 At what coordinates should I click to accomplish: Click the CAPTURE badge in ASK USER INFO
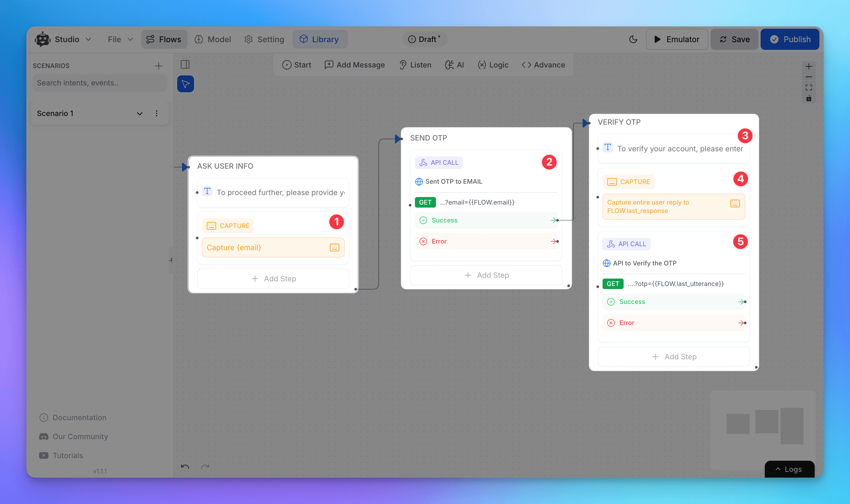tap(228, 226)
